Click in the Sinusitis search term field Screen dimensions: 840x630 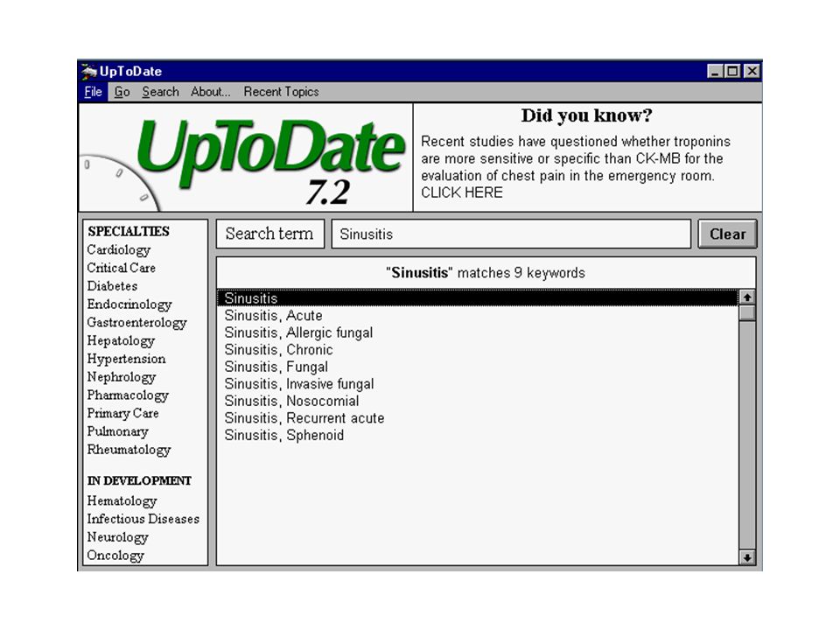(x=511, y=234)
